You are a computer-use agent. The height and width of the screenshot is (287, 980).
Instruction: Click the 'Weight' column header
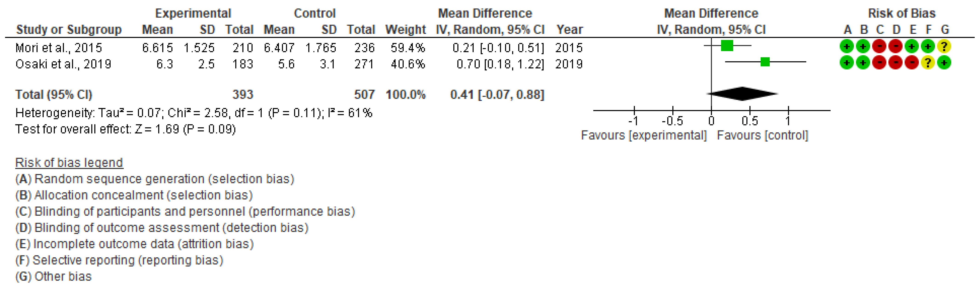[x=406, y=29]
